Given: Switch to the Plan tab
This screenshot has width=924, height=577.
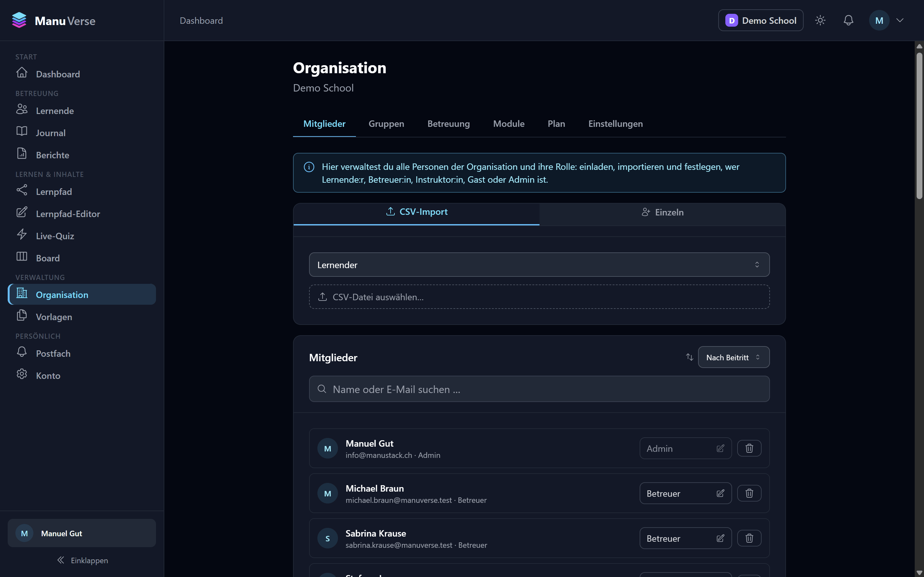Looking at the screenshot, I should point(556,124).
